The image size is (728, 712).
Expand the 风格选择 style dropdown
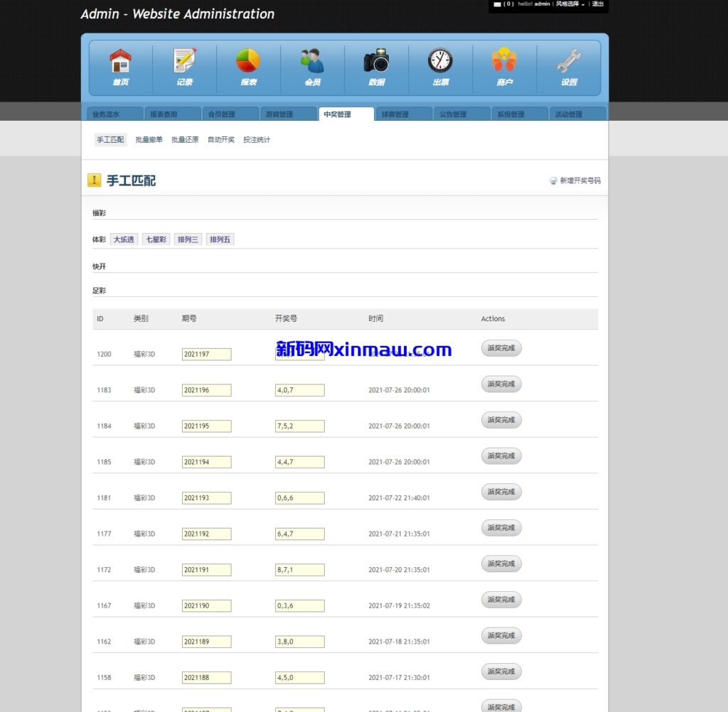[570, 4]
